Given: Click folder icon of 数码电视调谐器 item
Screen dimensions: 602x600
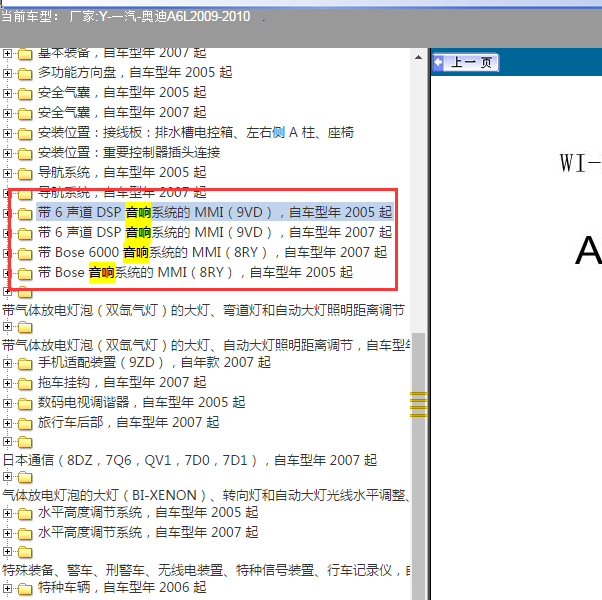Looking at the screenshot, I should point(25,403).
